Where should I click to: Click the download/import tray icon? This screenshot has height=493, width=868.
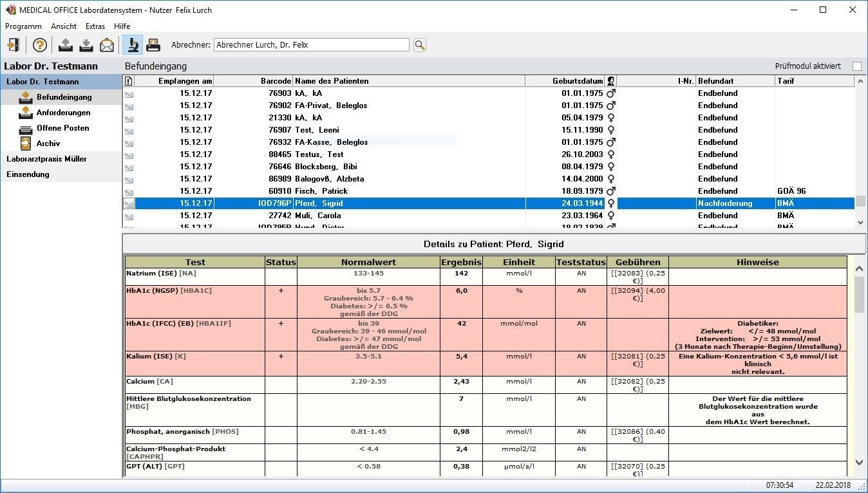click(x=86, y=44)
